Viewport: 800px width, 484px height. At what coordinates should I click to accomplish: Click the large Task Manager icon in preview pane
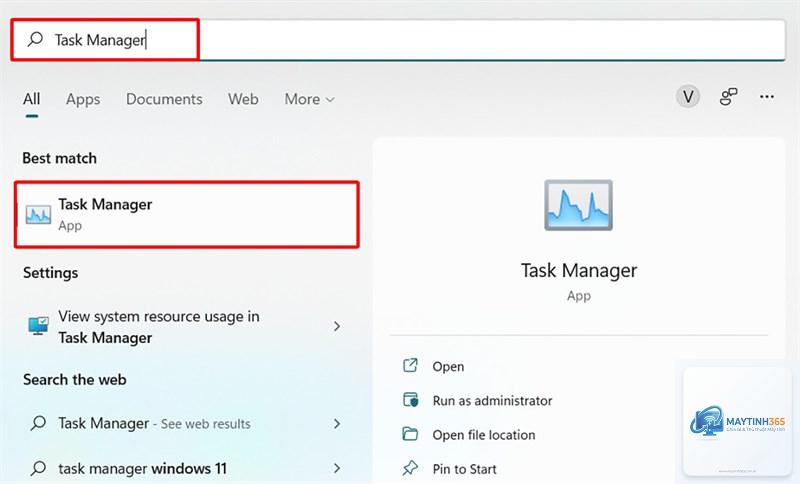[x=578, y=205]
